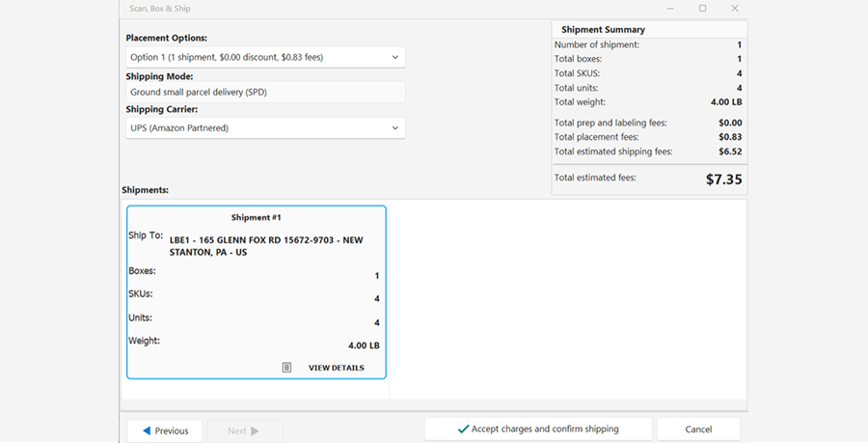The width and height of the screenshot is (868, 443).
Task: Click the Ship To label in the card
Action: pos(146,235)
